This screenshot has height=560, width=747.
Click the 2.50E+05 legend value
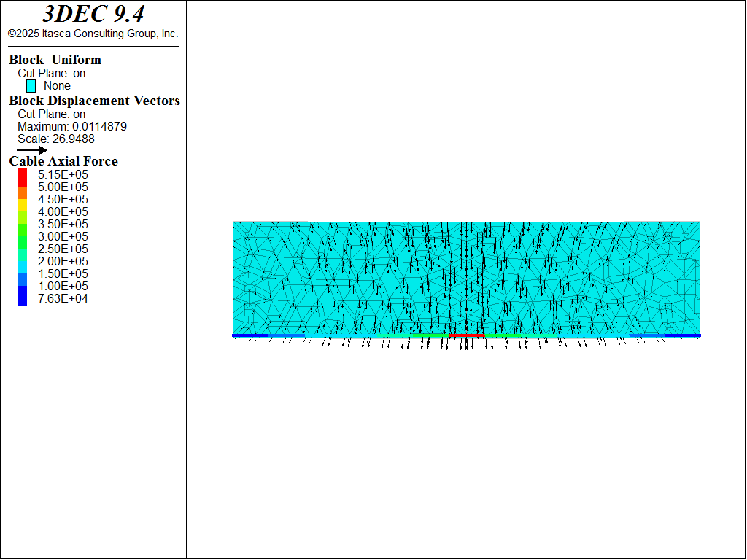click(x=63, y=249)
